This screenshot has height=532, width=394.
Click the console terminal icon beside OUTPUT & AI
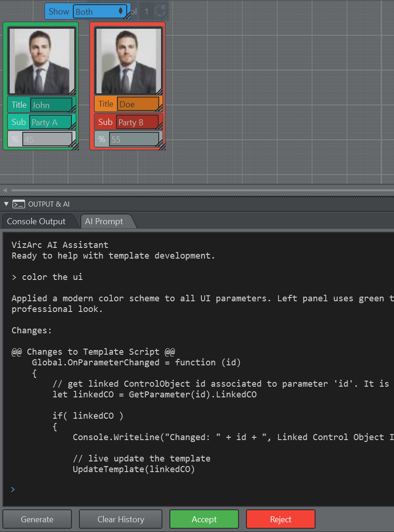19,204
